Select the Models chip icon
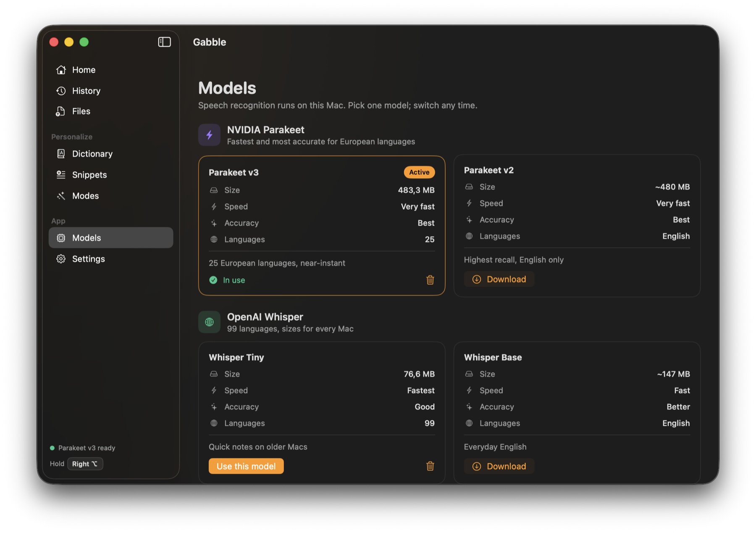Viewport: 756px width, 533px height. click(x=61, y=238)
